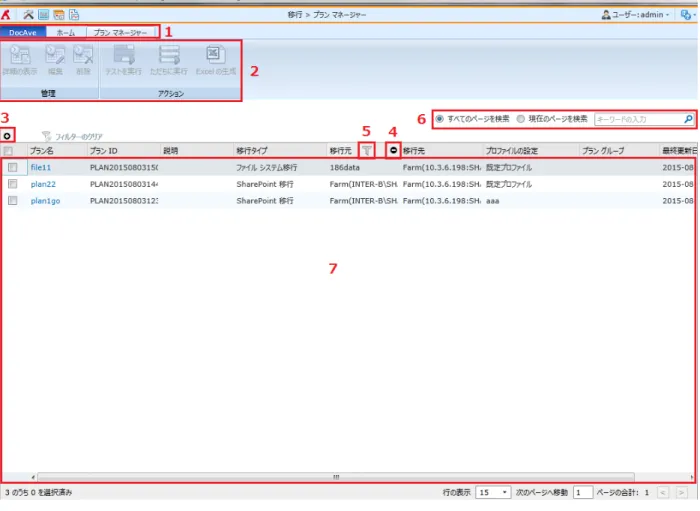
Task: Sort by the プラン名 column header
Action: [42, 151]
